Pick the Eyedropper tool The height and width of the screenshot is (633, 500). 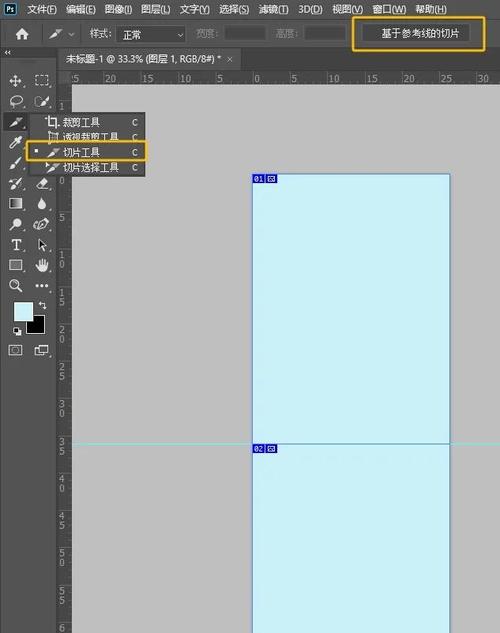click(16, 142)
